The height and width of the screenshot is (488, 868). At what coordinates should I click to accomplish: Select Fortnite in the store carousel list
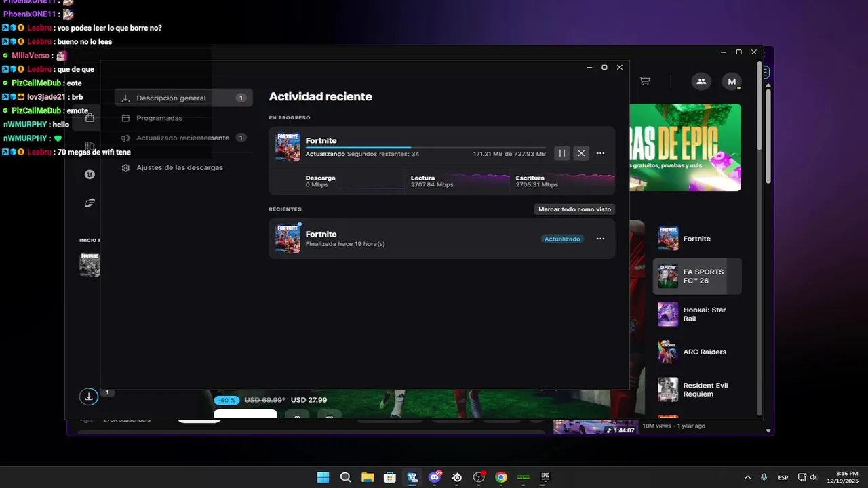pyautogui.click(x=697, y=239)
